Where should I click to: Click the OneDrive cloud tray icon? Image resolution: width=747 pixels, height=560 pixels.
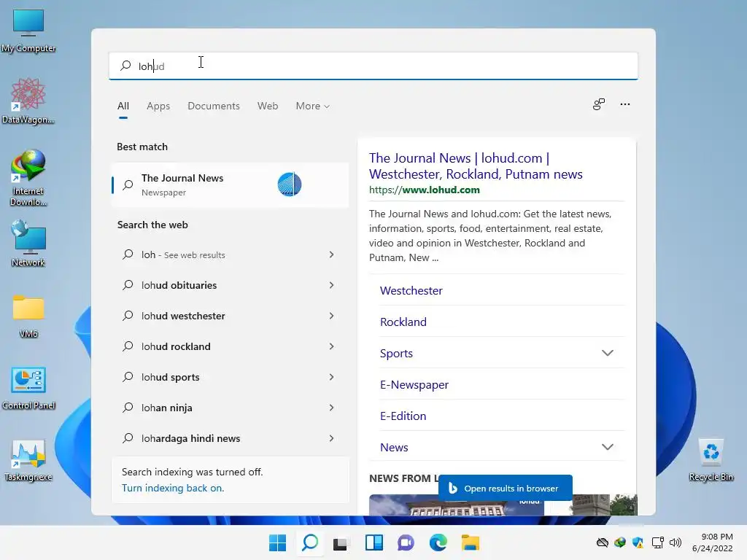[602, 542]
